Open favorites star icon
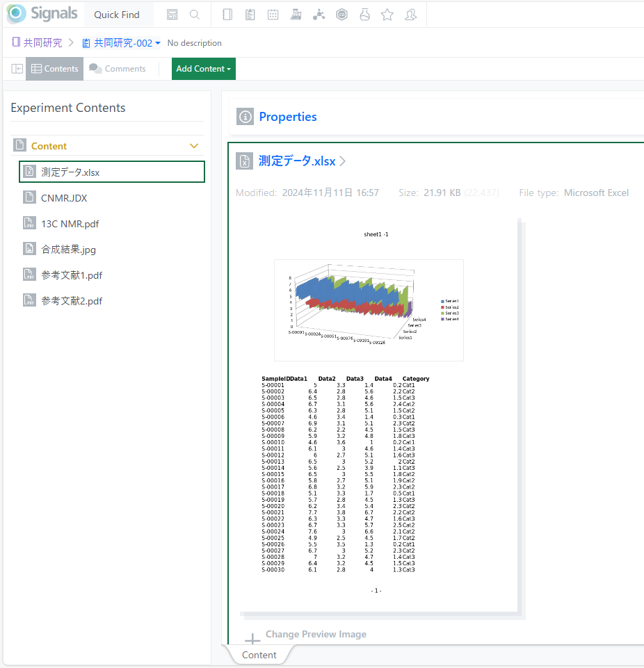Image resolution: width=644 pixels, height=668 pixels. pos(387,15)
